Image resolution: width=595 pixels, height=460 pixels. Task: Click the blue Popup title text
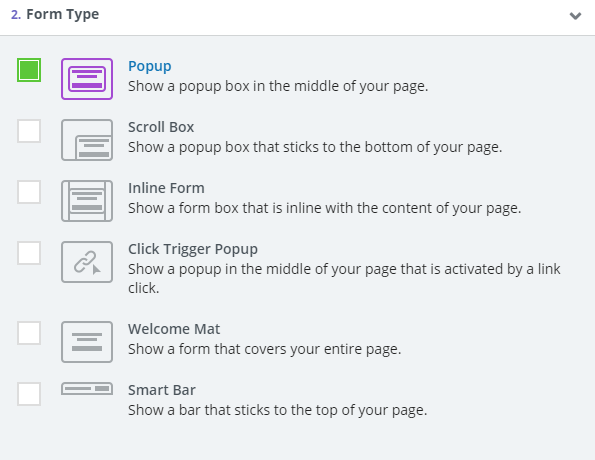[150, 67]
